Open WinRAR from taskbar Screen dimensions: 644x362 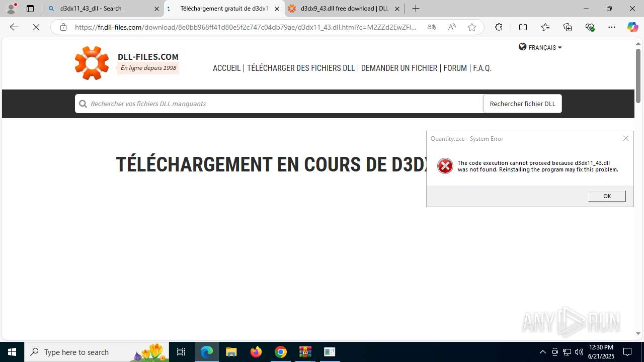pyautogui.click(x=305, y=352)
